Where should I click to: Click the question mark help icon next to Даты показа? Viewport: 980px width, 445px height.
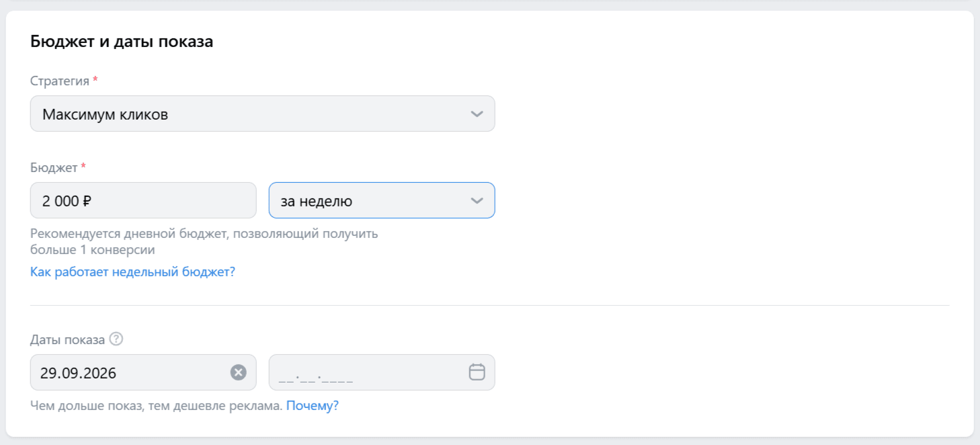(x=116, y=339)
